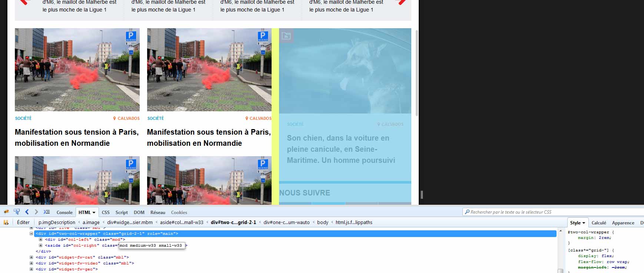The image size is (644, 273).
Task: Edit the "flex-flow: row wrap" declaration
Action: tap(604, 262)
